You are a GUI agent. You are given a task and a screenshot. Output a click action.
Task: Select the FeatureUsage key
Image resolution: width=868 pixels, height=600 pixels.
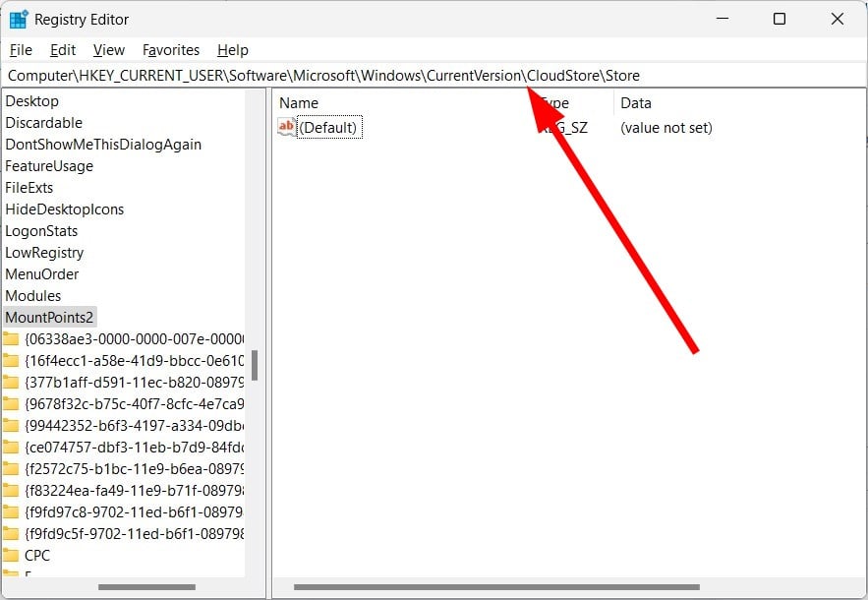pyautogui.click(x=49, y=166)
